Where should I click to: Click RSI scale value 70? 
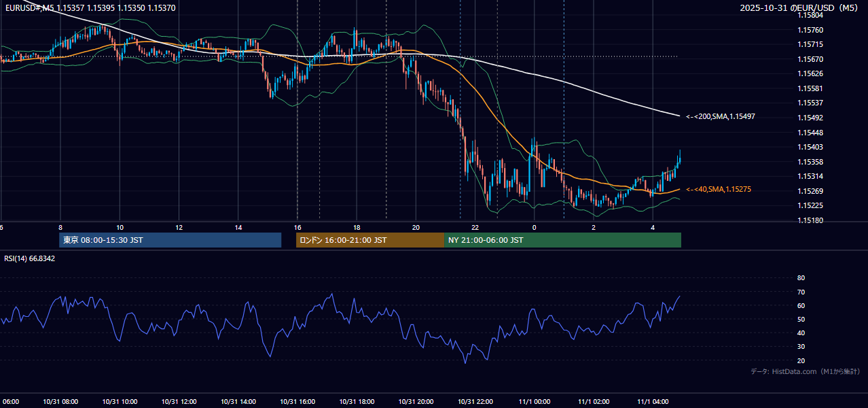pyautogui.click(x=801, y=292)
